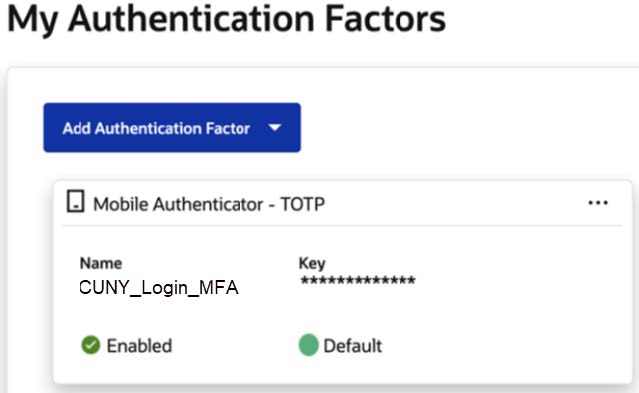The height and width of the screenshot is (393, 639).
Task: Click the Add Authentication Factor button
Action: pyautogui.click(x=172, y=128)
